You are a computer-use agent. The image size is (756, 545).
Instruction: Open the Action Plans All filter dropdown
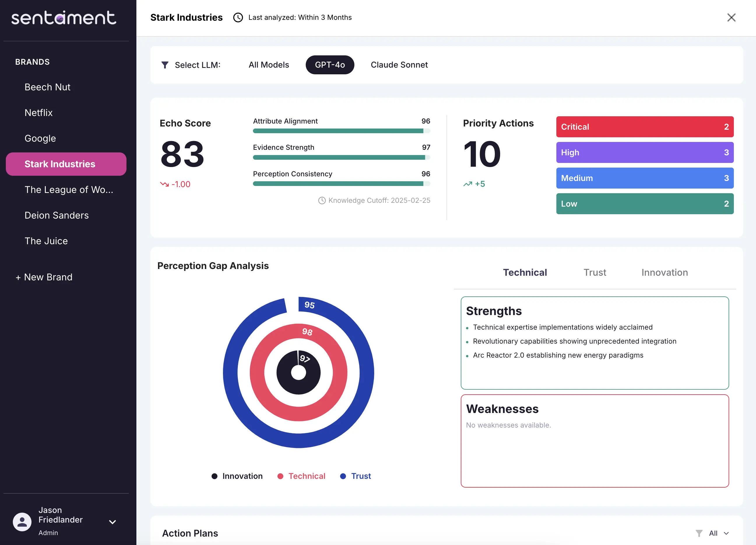pos(719,533)
